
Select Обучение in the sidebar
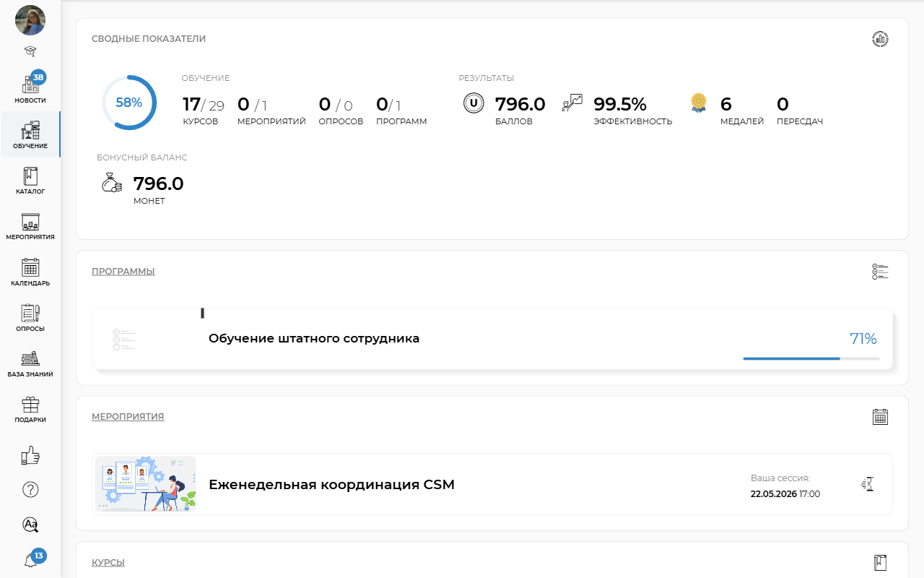coord(30,134)
